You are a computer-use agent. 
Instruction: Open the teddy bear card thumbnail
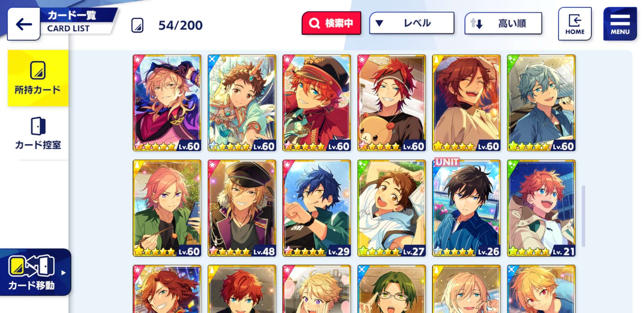(391, 103)
